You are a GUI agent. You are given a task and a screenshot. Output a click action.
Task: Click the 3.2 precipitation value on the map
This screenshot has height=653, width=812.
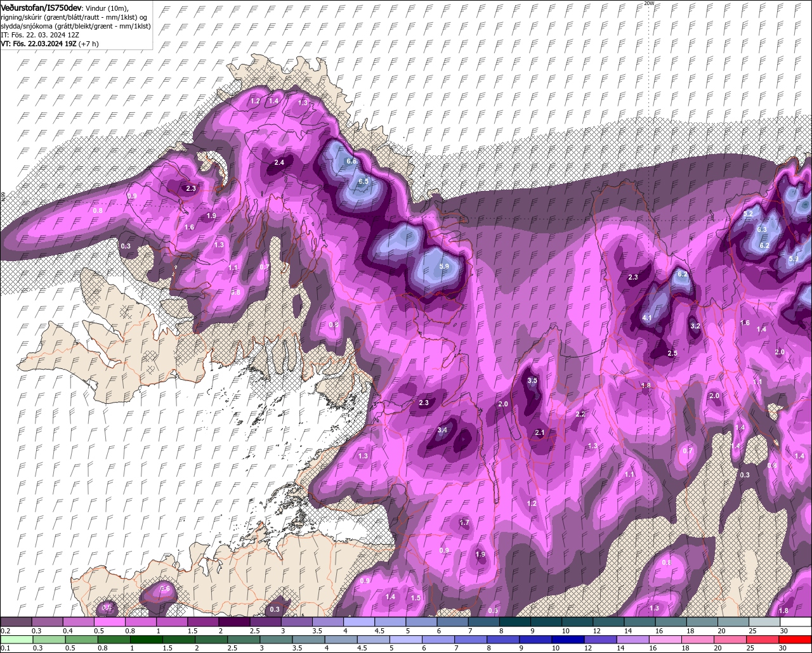tap(695, 326)
